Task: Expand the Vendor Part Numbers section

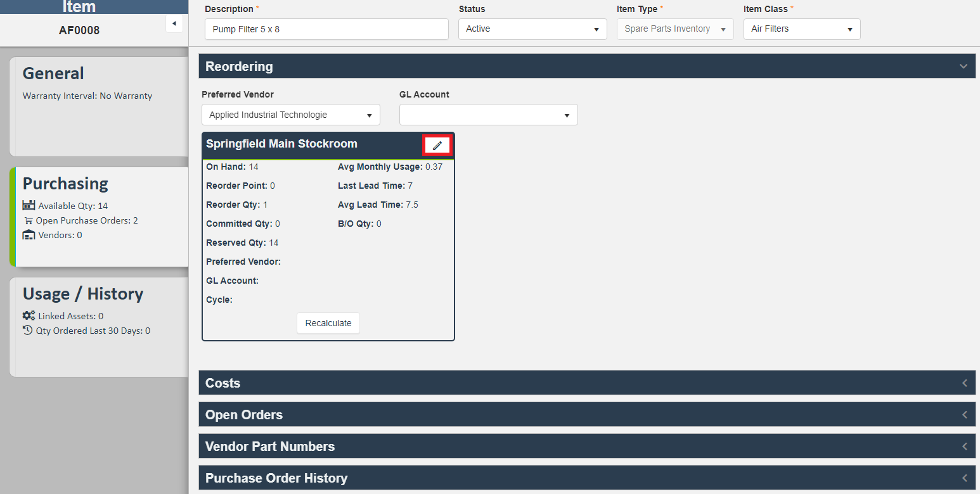Action: [x=963, y=446]
